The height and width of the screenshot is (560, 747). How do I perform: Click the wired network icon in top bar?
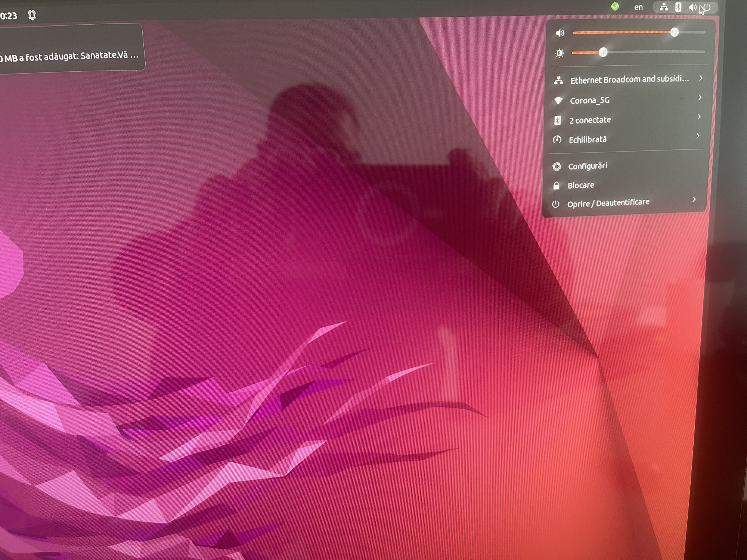[663, 7]
